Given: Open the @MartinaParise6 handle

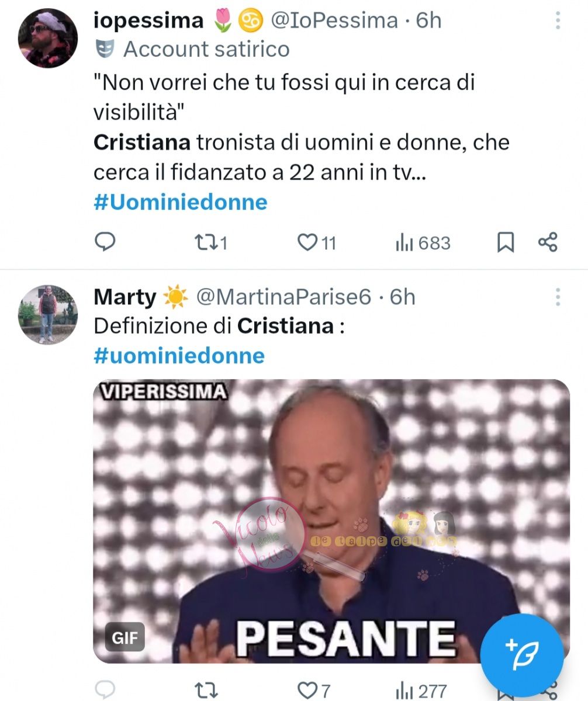Looking at the screenshot, I should [x=283, y=297].
